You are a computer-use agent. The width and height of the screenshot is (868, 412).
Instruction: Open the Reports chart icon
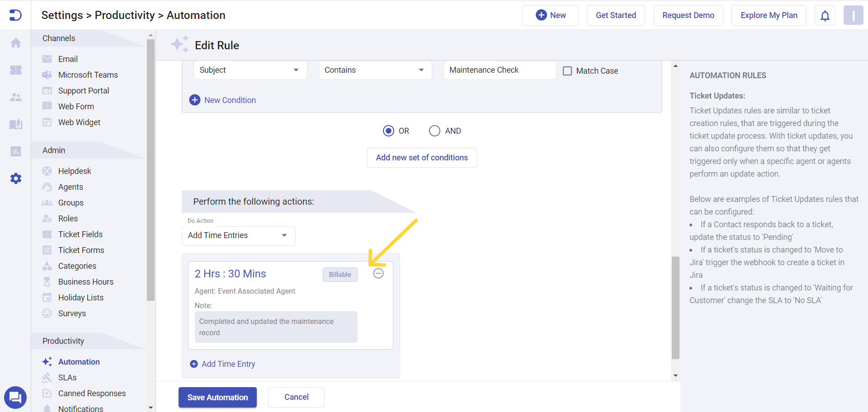click(15, 151)
